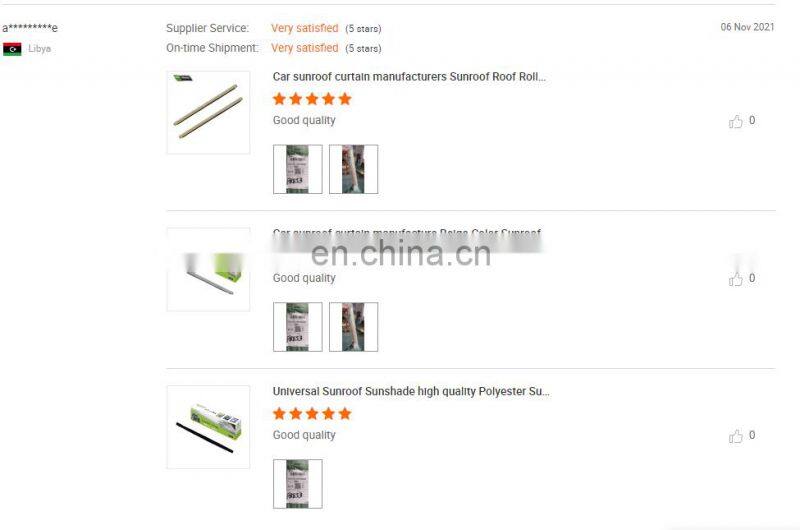Viewport: 800px width, 530px height.
Task: Open the Car sunroof curtain manufacturers product link
Action: [x=409, y=77]
